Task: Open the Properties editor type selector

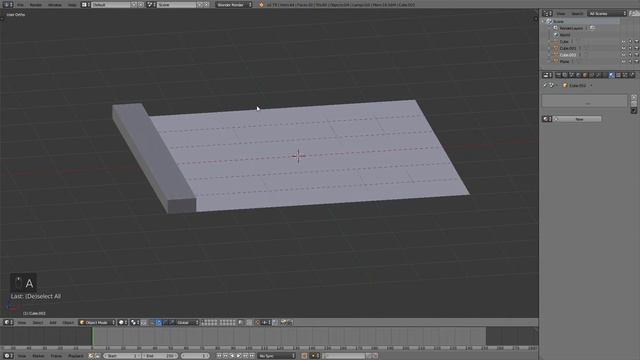Action: (547, 75)
